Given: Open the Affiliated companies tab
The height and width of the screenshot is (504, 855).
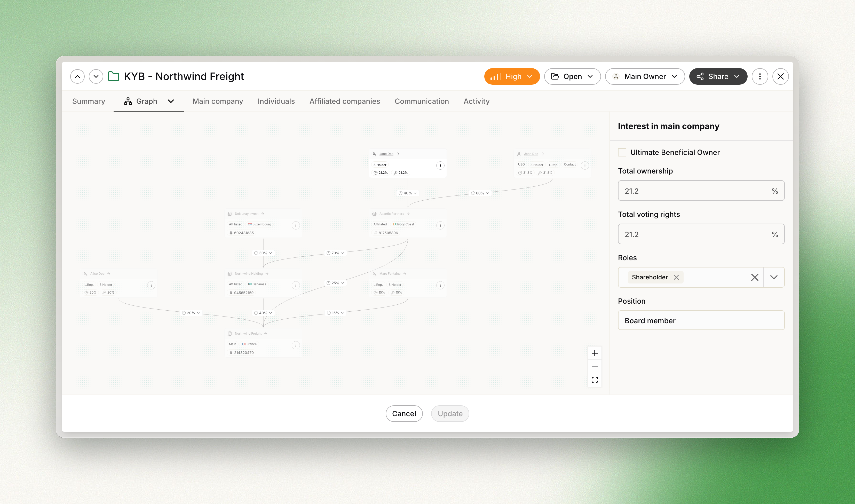Looking at the screenshot, I should tap(345, 101).
